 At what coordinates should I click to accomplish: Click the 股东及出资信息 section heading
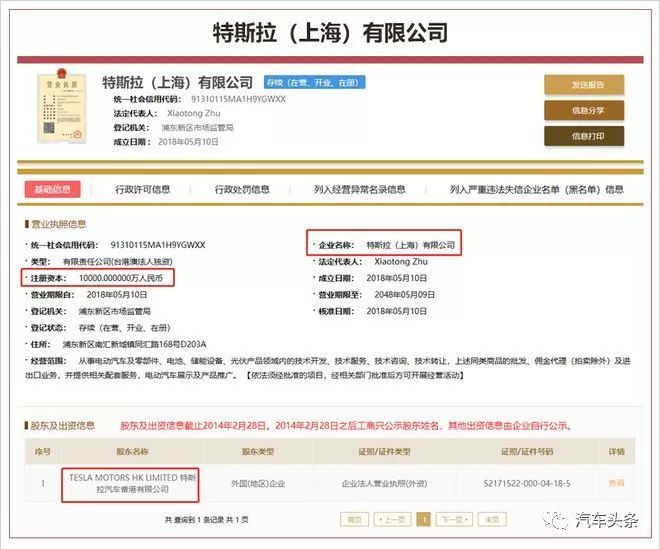coord(63,426)
